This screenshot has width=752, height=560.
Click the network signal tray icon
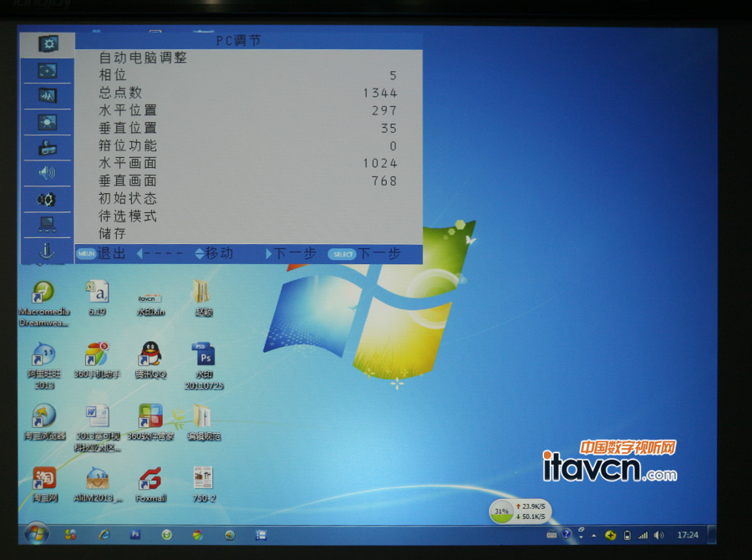[643, 535]
